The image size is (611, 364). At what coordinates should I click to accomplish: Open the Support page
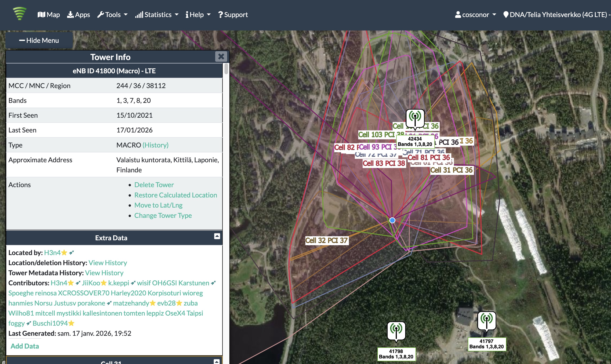tap(233, 15)
